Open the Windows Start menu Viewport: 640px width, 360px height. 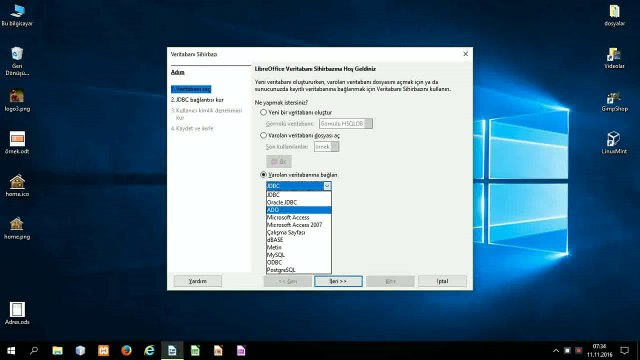pyautogui.click(x=11, y=351)
